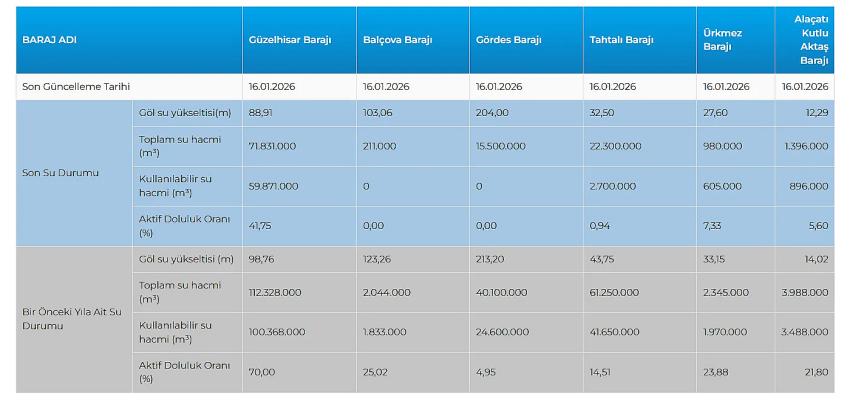Click the Balçova Barajı column header
The image size is (850, 407).
click(x=397, y=40)
